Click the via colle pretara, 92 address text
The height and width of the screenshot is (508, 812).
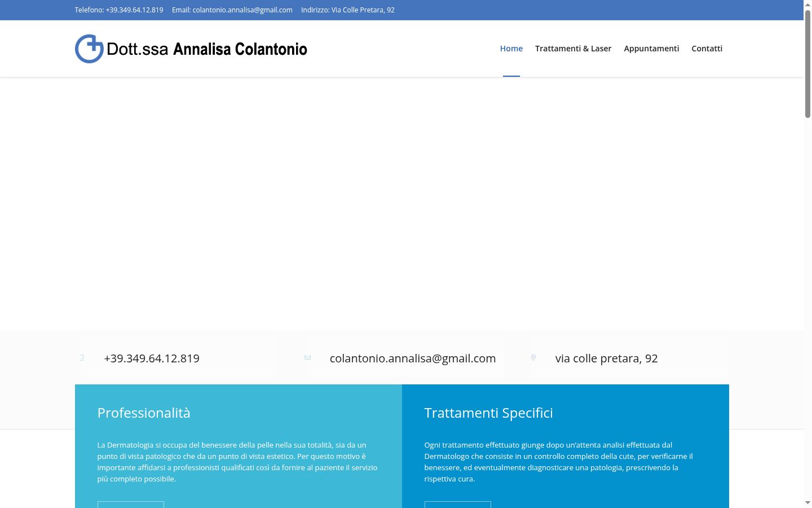[607, 358]
